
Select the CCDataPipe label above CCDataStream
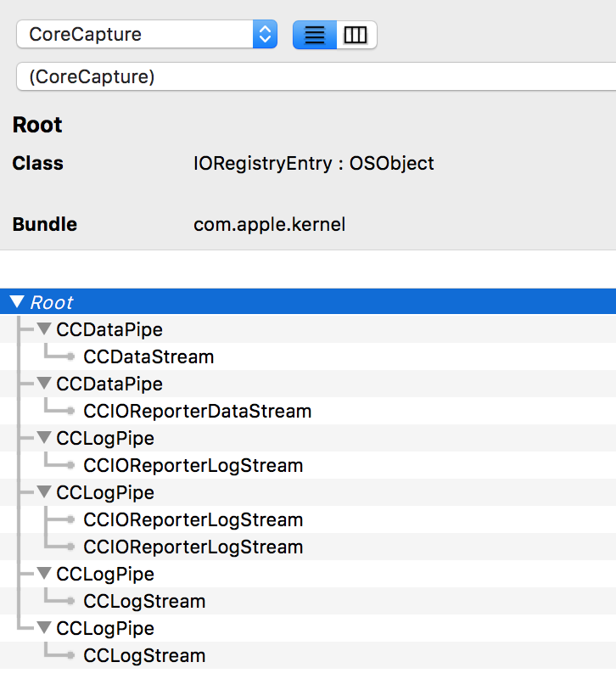pos(109,329)
